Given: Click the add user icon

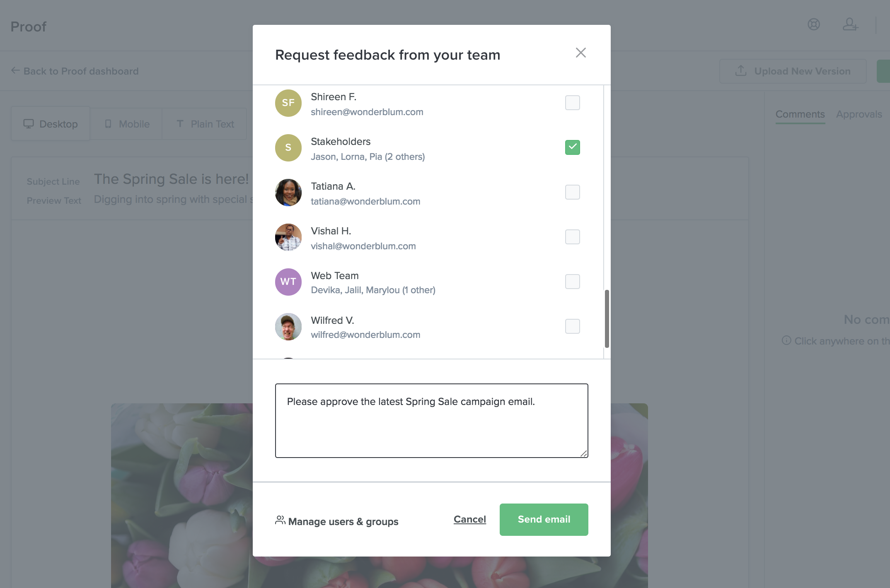Looking at the screenshot, I should pyautogui.click(x=850, y=25).
